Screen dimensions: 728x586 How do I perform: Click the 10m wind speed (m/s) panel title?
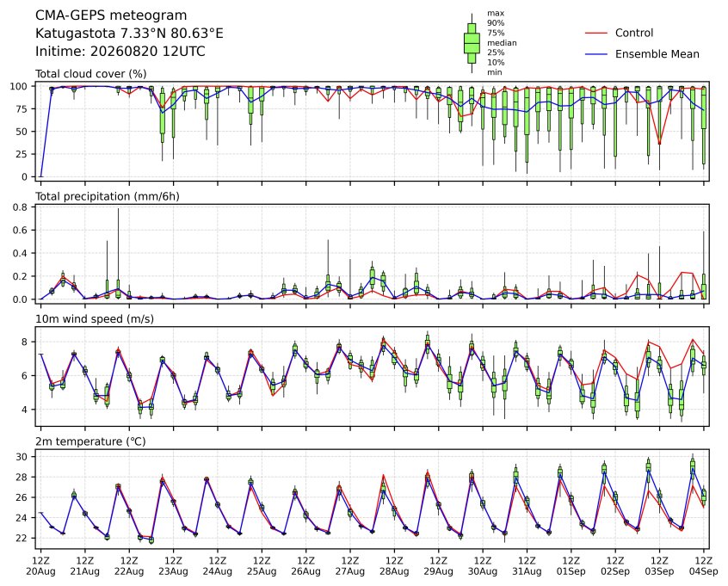tap(95, 319)
